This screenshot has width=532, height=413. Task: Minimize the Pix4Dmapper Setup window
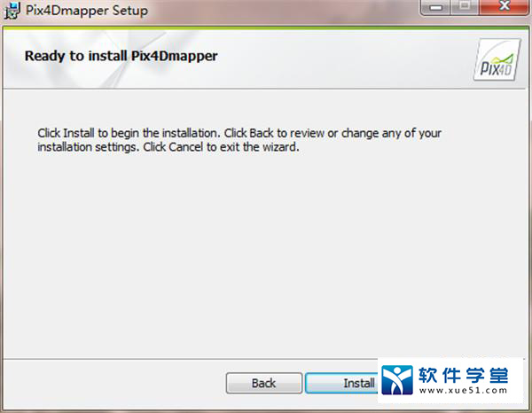click(435, 7)
